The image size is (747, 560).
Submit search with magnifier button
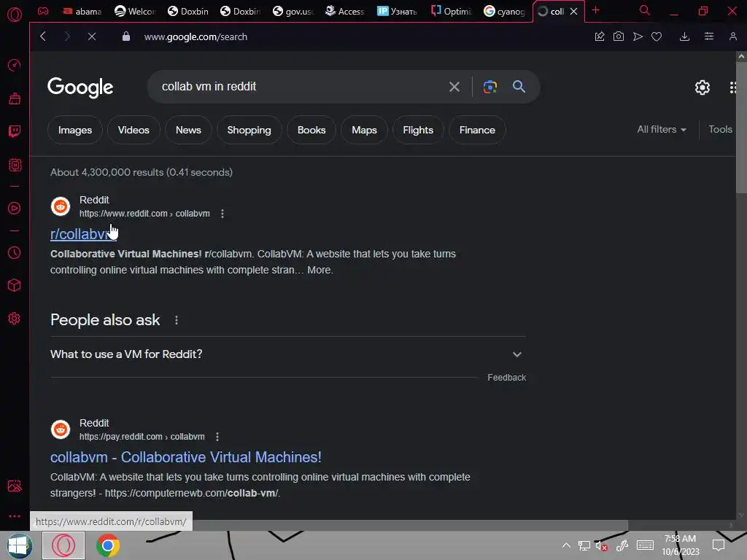(519, 87)
